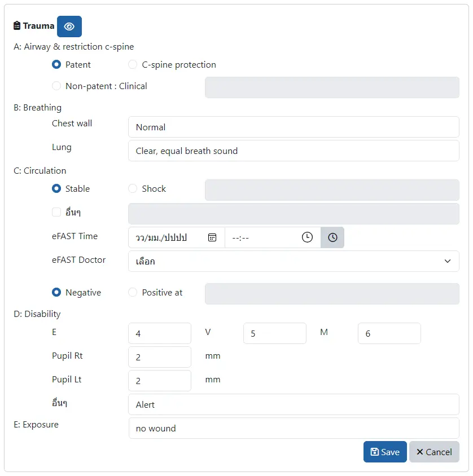
Task: Open the eFAST date calendar picker icon
Action: pyautogui.click(x=212, y=237)
